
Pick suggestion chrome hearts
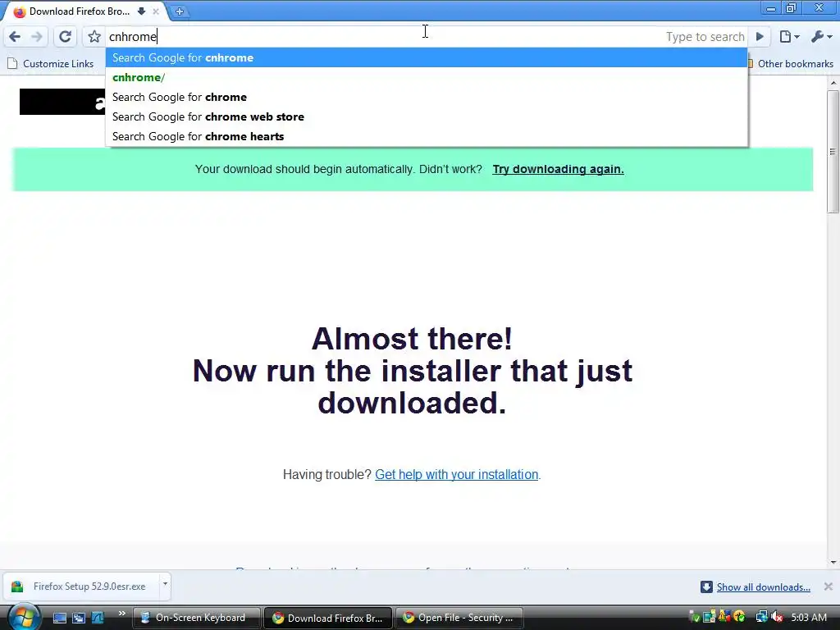(427, 137)
